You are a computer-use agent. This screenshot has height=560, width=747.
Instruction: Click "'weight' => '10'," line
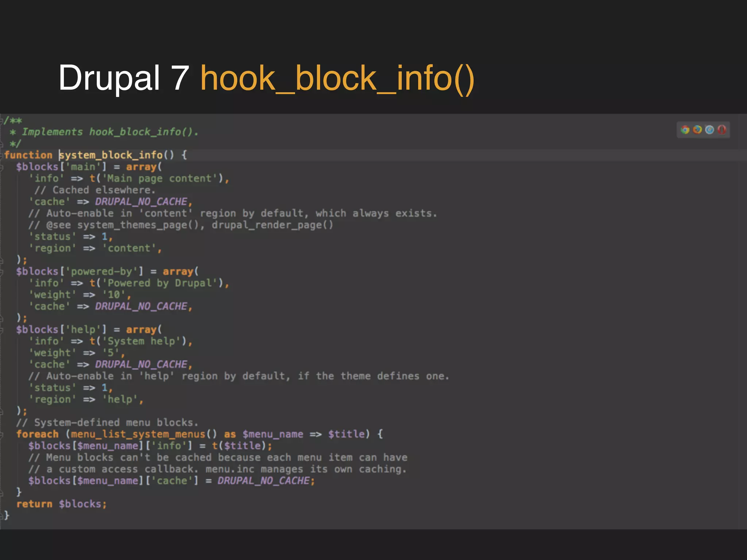[80, 295]
